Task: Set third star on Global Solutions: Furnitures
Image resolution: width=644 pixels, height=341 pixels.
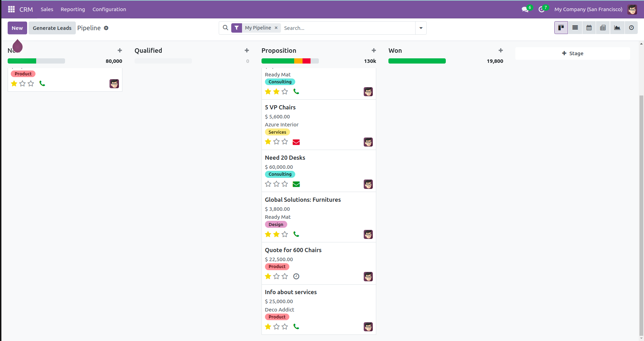Action: click(x=285, y=234)
